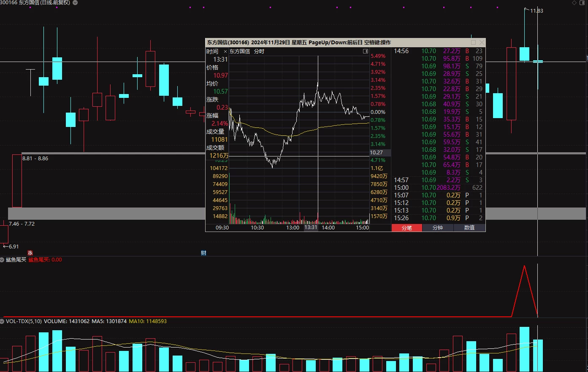
Task: Click the red spike peak in 鲨鱼尾买 panel
Action: (524, 266)
